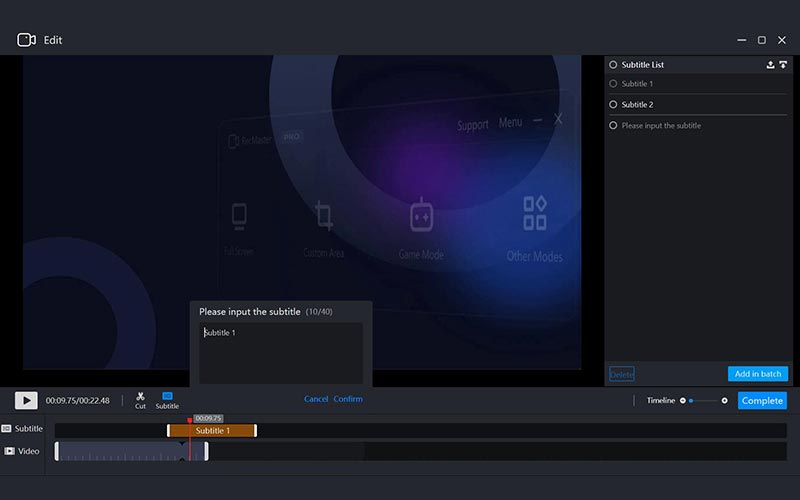Click the timeline zoom-in circle icon
The image size is (800, 500).
(724, 401)
